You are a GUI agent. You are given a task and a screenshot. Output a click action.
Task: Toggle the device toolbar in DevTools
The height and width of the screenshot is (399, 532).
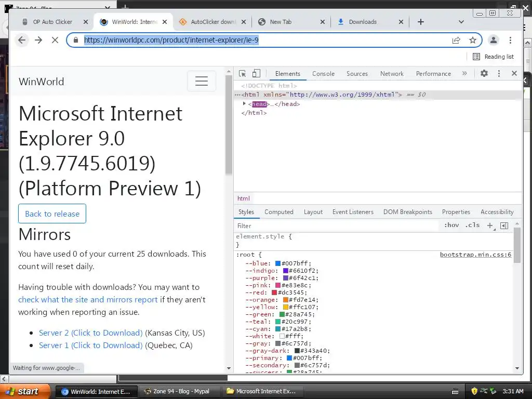256,74
